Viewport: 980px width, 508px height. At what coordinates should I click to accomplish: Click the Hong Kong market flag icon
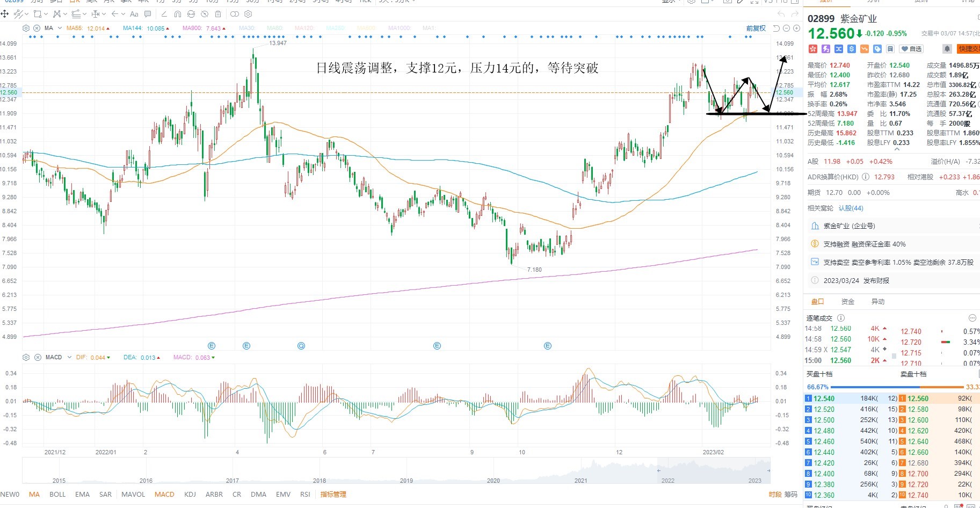pyautogui.click(x=813, y=49)
